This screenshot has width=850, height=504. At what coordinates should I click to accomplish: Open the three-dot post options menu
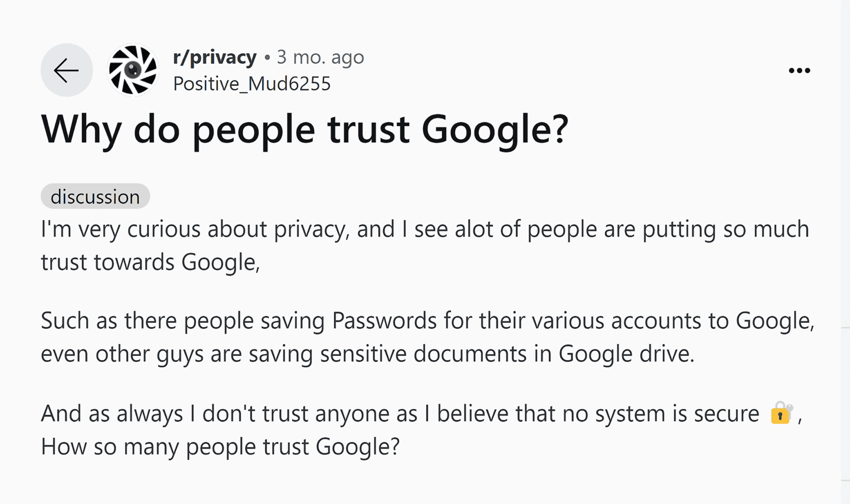pyautogui.click(x=799, y=71)
